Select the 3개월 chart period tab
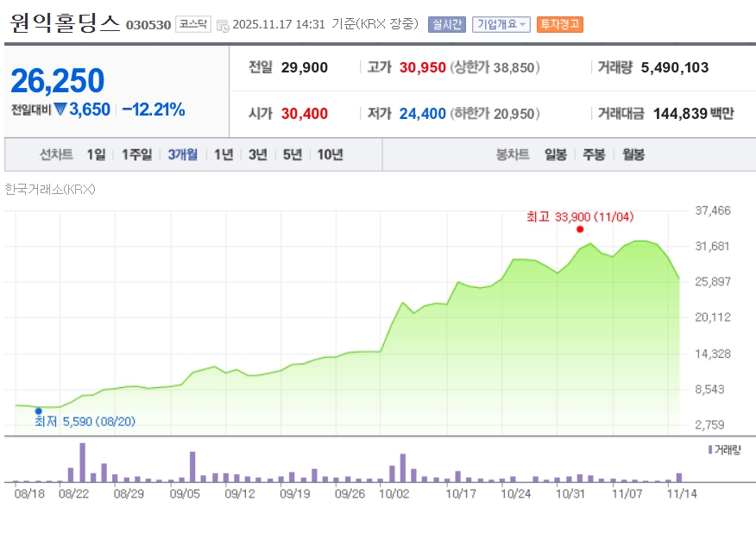This screenshot has height=551, width=756. 182,155
